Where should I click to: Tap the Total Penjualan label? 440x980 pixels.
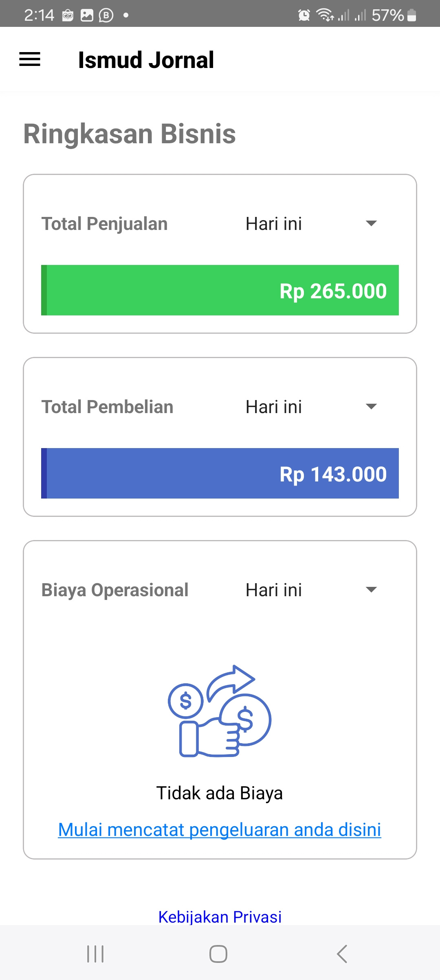click(105, 224)
